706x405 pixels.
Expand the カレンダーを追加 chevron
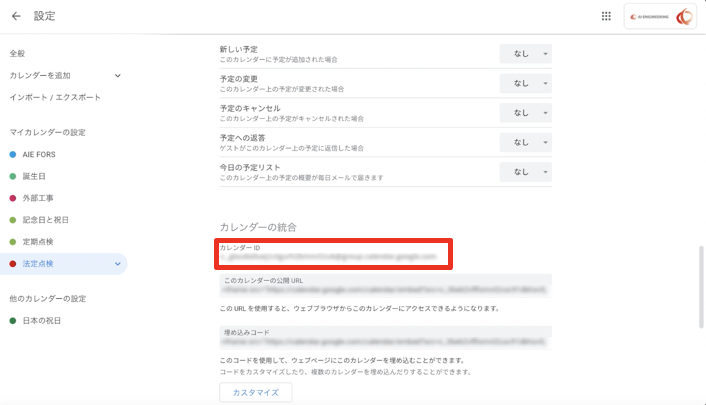(x=117, y=75)
